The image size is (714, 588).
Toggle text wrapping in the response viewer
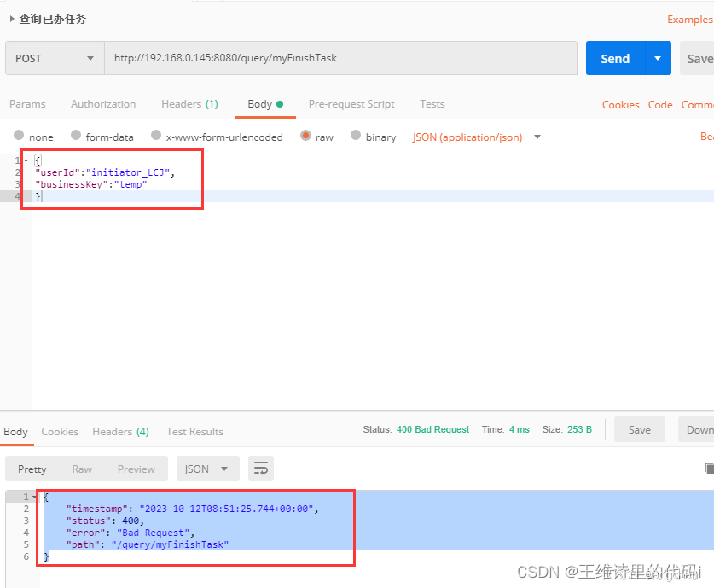pyautogui.click(x=260, y=468)
